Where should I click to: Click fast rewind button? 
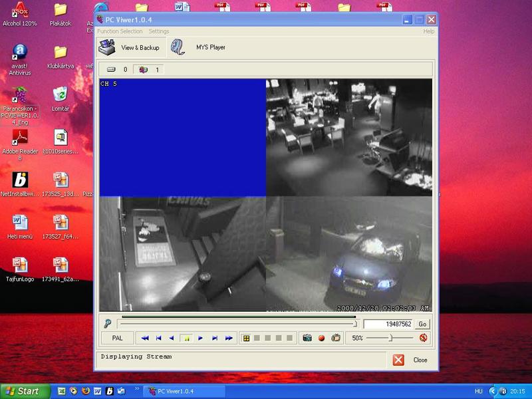[144, 338]
